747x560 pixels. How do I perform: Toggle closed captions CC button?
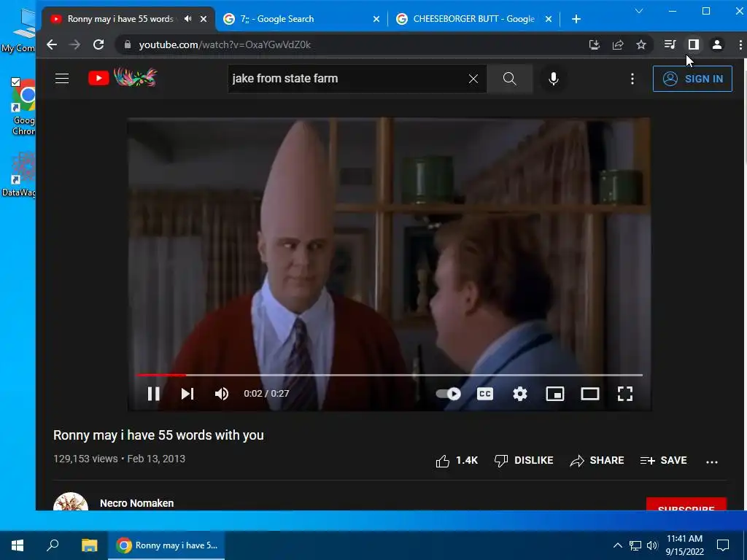tap(485, 394)
